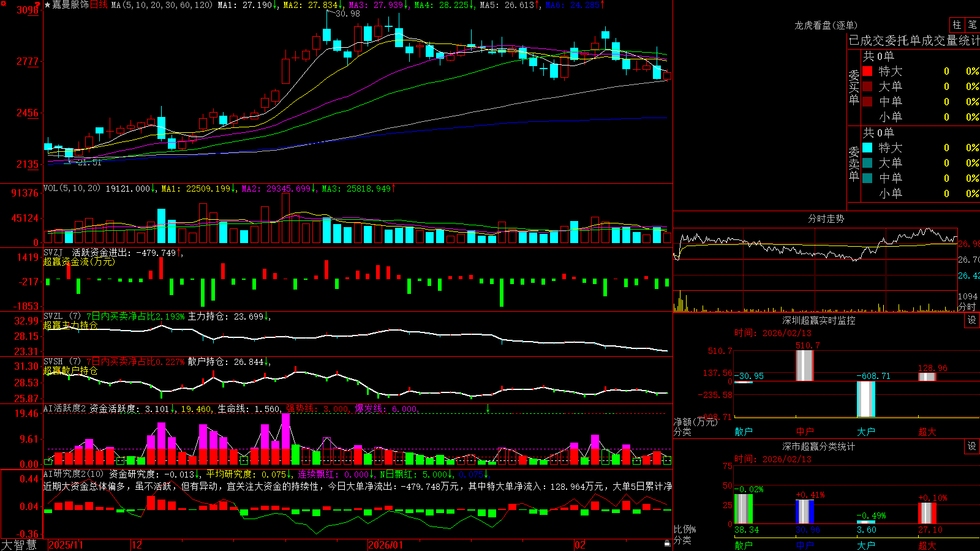Image resolution: width=980 pixels, height=551 pixels.
Task: Click 委买单 大单 dark red swatch
Action: click(x=867, y=86)
